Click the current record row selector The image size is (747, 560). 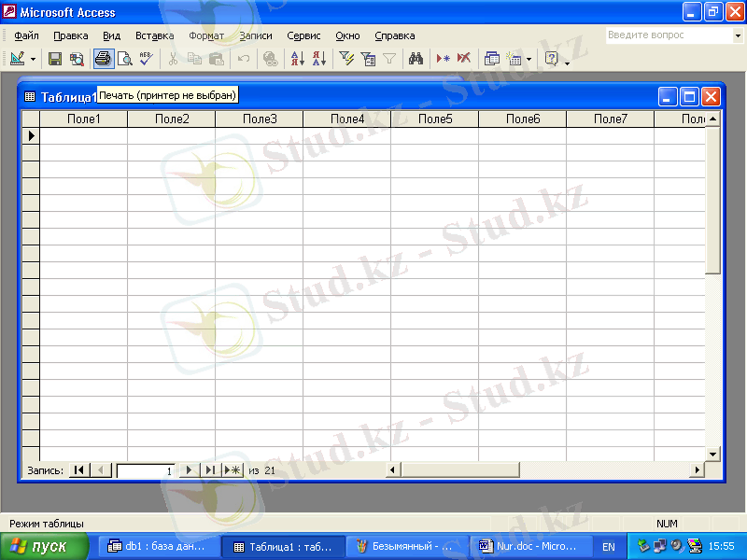[31, 135]
